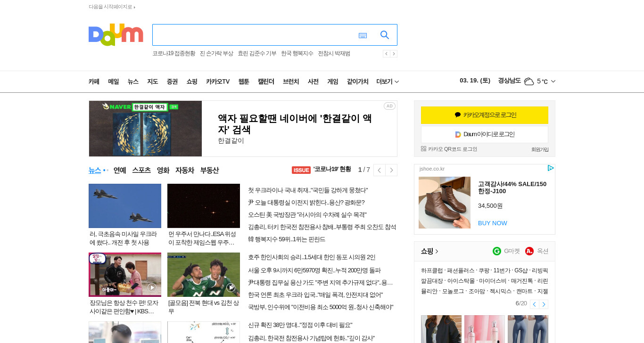Viewport: 644px width, 343px height.
Task: Go to previous shopping page
Action: [534, 304]
